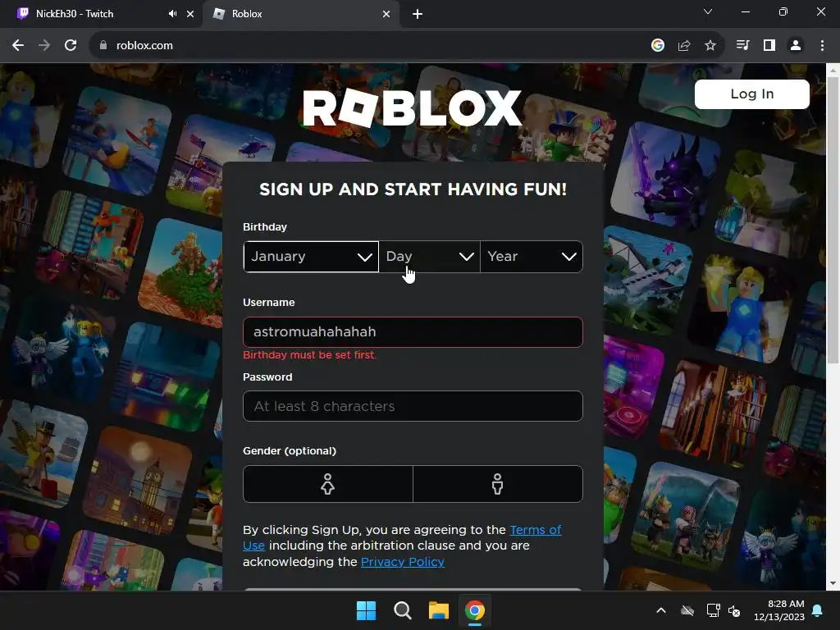Click the Roblox logo
The height and width of the screenshot is (630, 840).
click(x=412, y=108)
